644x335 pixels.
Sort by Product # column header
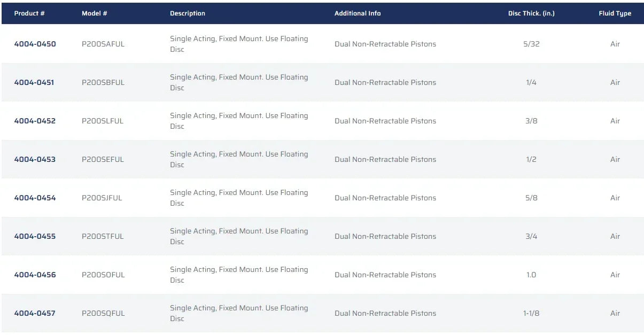point(29,13)
